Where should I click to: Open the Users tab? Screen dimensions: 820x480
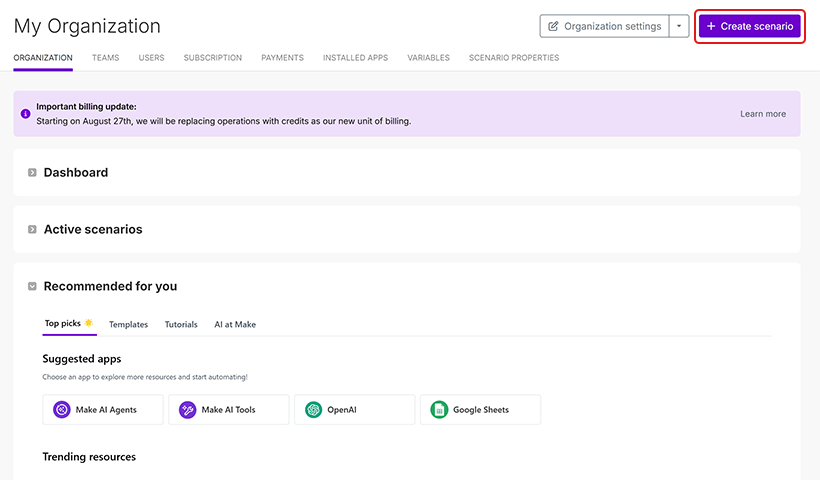click(x=151, y=58)
